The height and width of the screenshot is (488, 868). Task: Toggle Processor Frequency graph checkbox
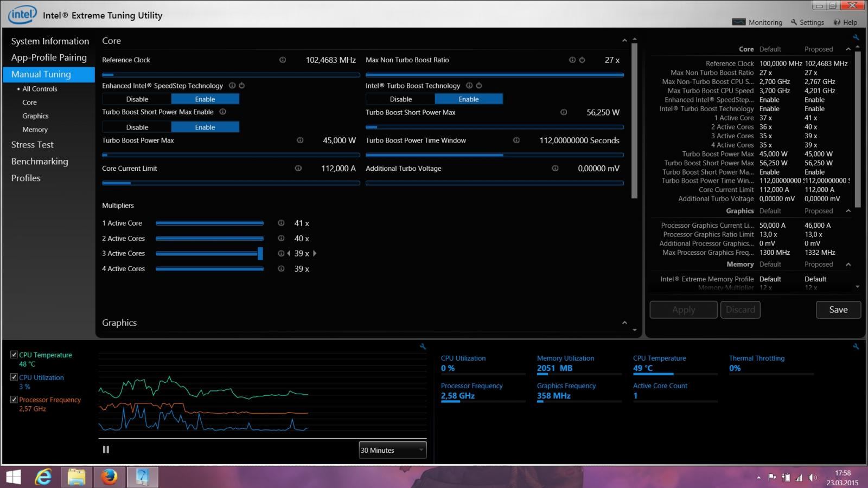[x=14, y=400]
